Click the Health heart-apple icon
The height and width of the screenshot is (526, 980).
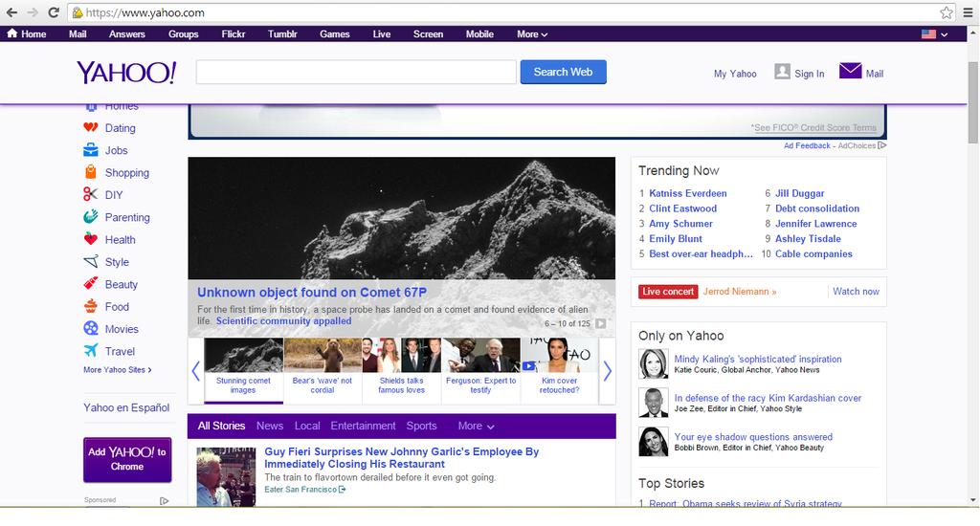click(x=91, y=239)
